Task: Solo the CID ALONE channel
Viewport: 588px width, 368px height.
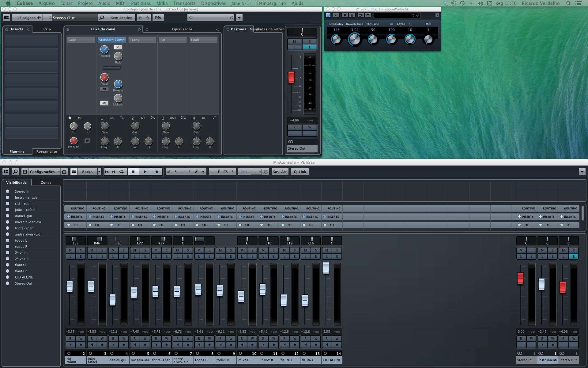Action: tap(337, 250)
